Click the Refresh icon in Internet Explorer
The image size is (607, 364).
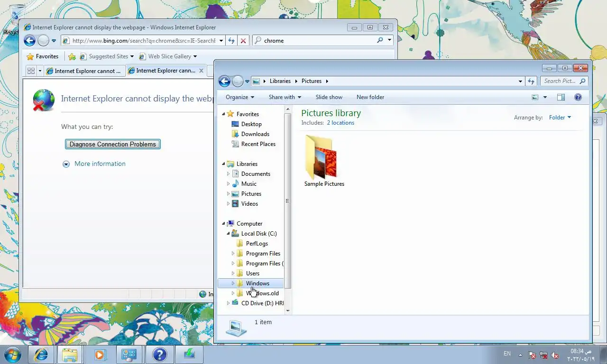(231, 41)
